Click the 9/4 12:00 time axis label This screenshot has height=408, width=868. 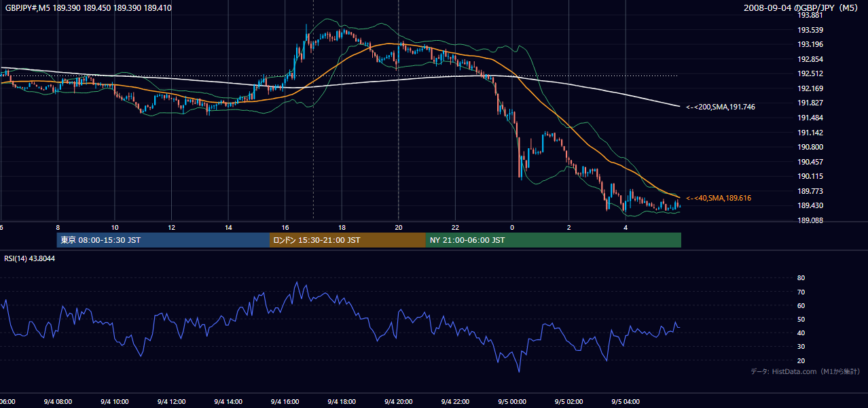pyautogui.click(x=170, y=402)
